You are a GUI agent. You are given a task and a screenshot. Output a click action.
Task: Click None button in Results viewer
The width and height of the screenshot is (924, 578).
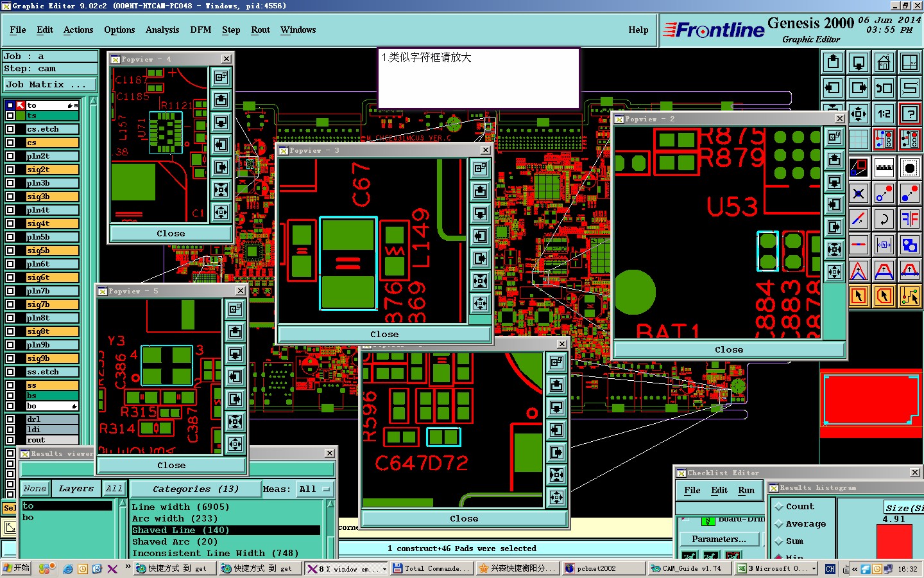point(35,489)
